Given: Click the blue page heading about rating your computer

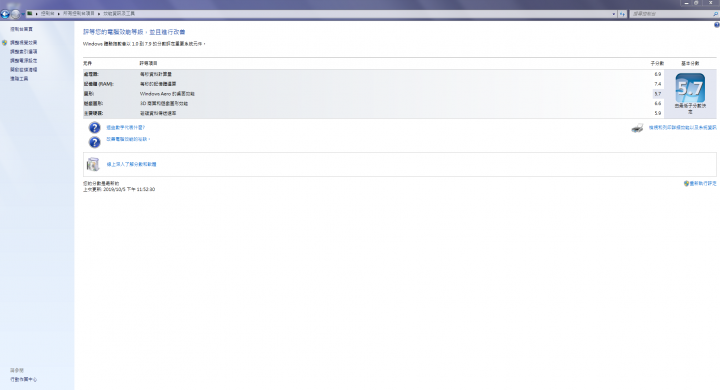Looking at the screenshot, I should (x=134, y=32).
